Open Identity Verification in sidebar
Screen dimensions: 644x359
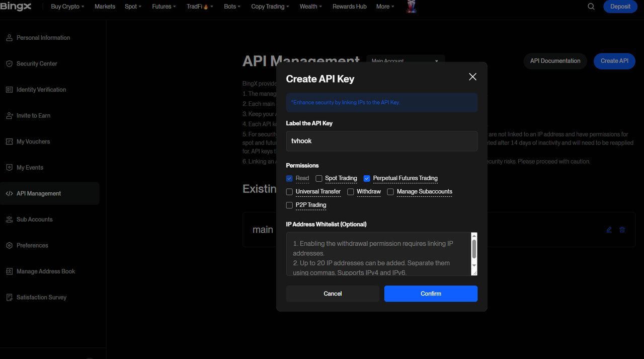41,90
